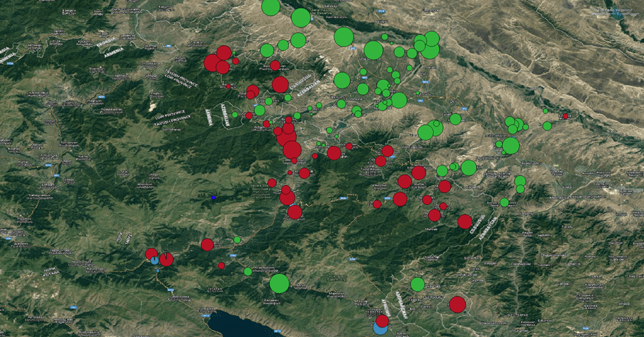The height and width of the screenshot is (337, 644).
Task: Click the small blue marker in the forest
Action: 213,197
